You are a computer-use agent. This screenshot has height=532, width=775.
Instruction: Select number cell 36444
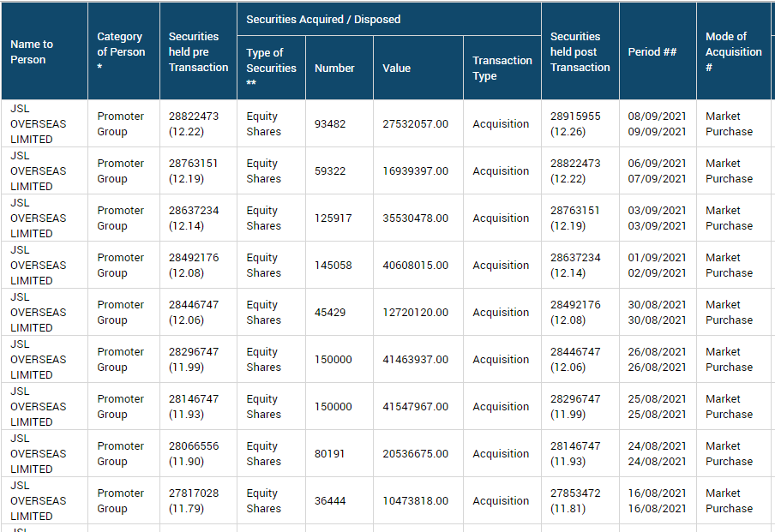tap(339, 500)
